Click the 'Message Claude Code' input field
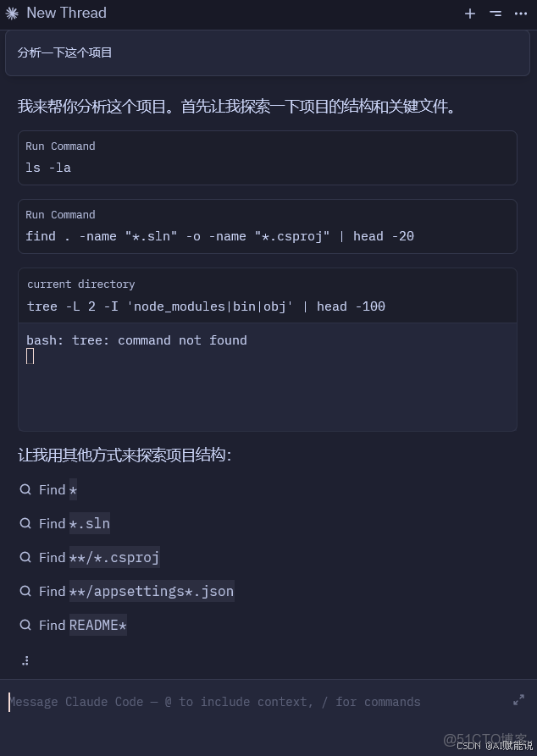The width and height of the screenshot is (537, 756). click(x=254, y=702)
